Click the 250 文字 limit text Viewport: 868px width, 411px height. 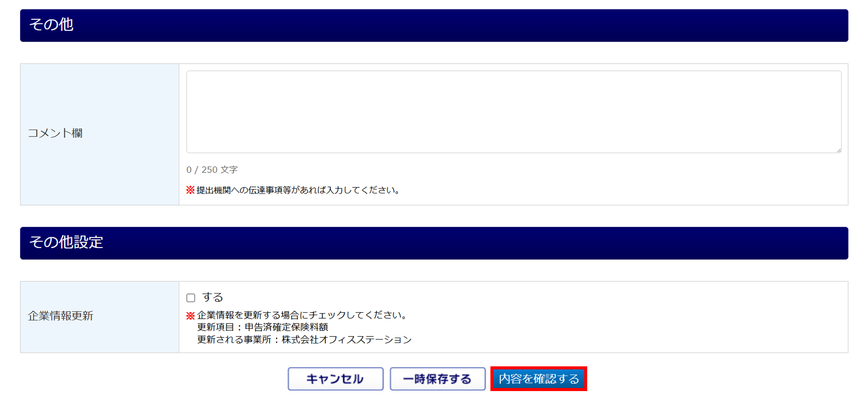[220, 170]
